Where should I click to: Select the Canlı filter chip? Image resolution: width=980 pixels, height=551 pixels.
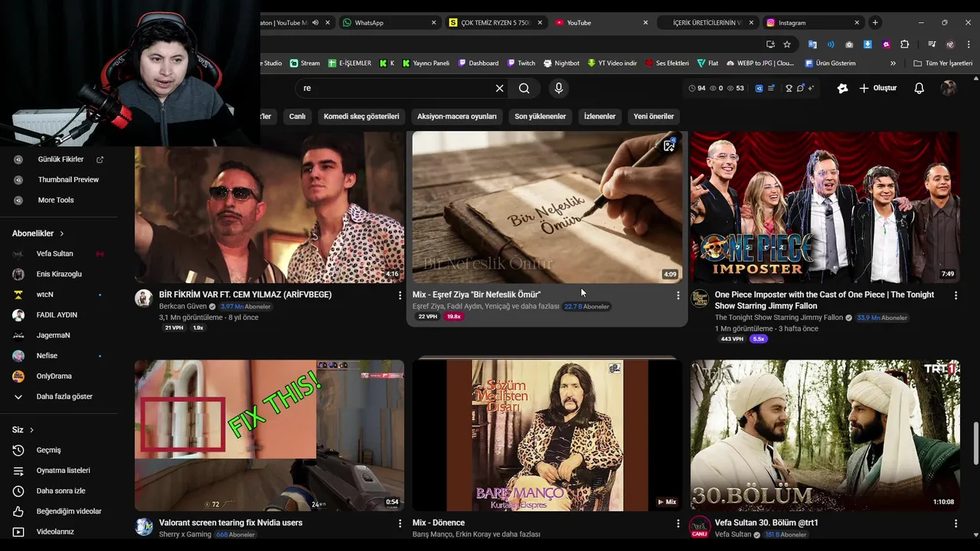click(297, 116)
